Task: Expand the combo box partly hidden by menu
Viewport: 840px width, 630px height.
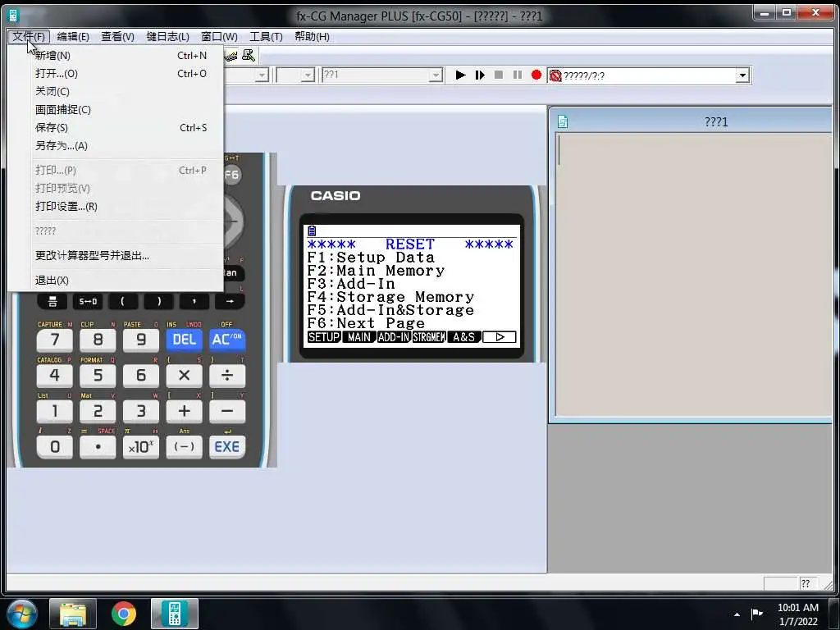Action: point(262,75)
